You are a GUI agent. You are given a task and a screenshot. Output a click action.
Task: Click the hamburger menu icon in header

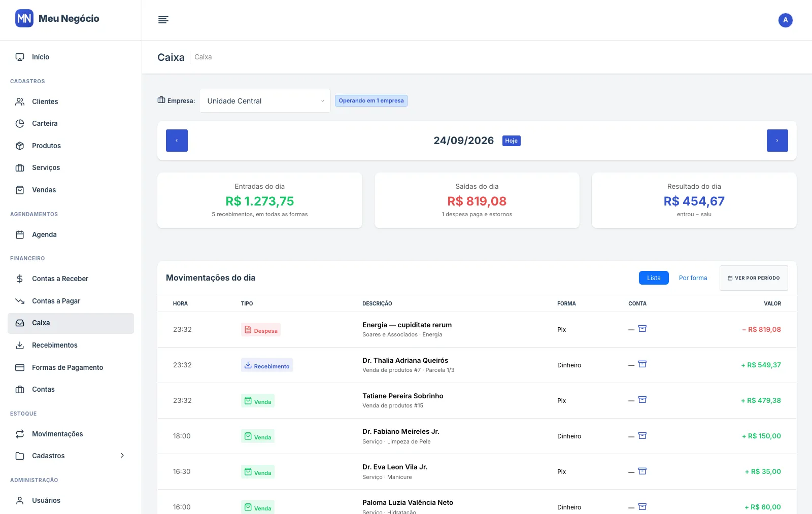(x=163, y=20)
